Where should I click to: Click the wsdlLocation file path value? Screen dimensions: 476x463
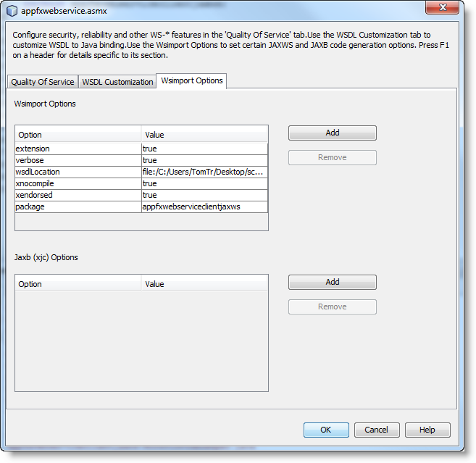point(204,172)
